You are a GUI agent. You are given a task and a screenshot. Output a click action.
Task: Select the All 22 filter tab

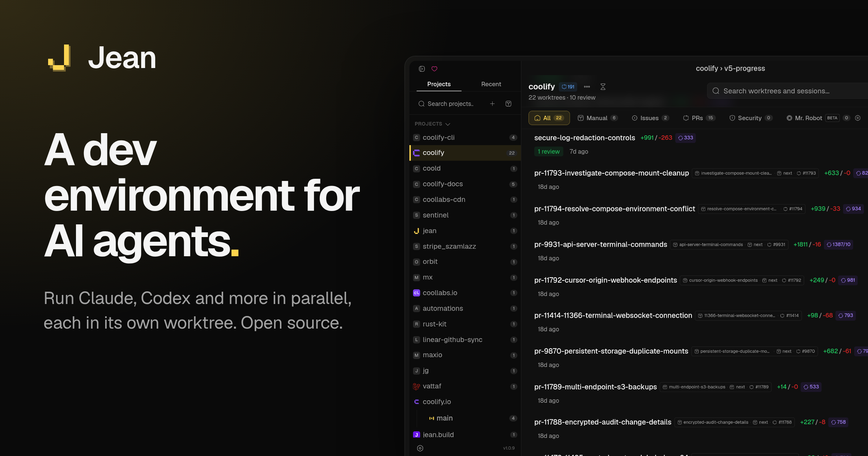coord(549,118)
